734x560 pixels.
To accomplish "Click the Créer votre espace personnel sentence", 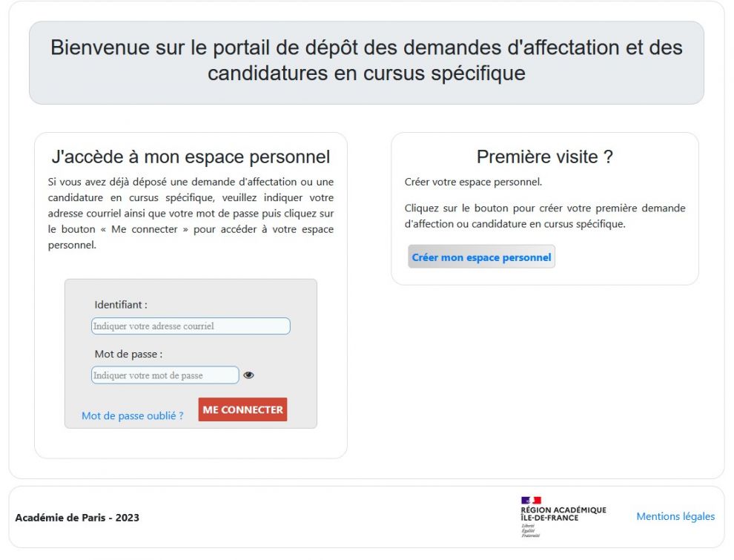I will tap(473, 182).
